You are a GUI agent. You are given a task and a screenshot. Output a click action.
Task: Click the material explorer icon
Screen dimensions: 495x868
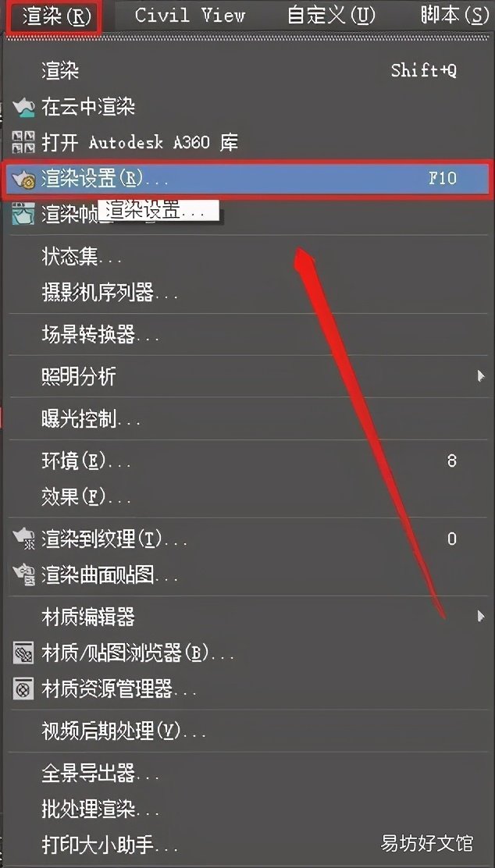(x=23, y=689)
